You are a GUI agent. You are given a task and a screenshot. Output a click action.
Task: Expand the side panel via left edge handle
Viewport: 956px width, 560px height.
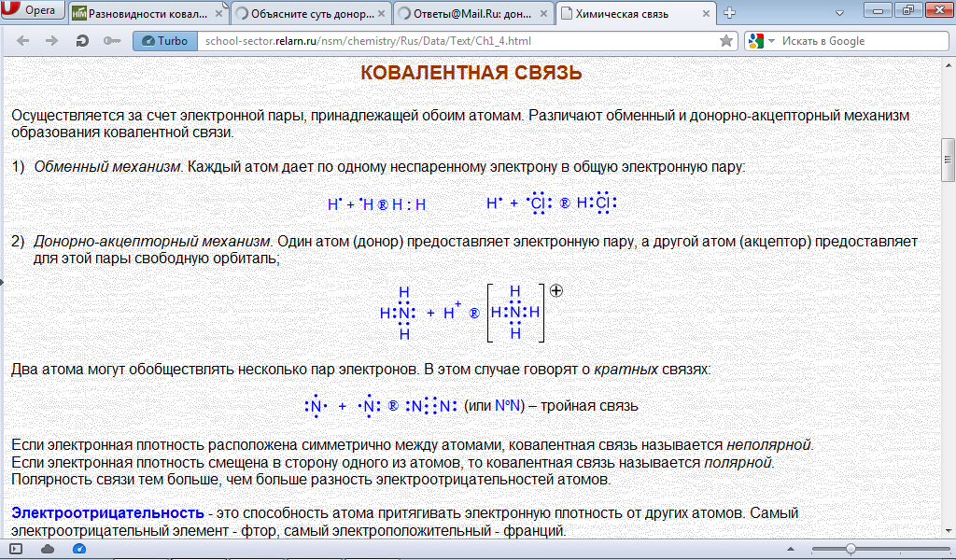[2, 282]
